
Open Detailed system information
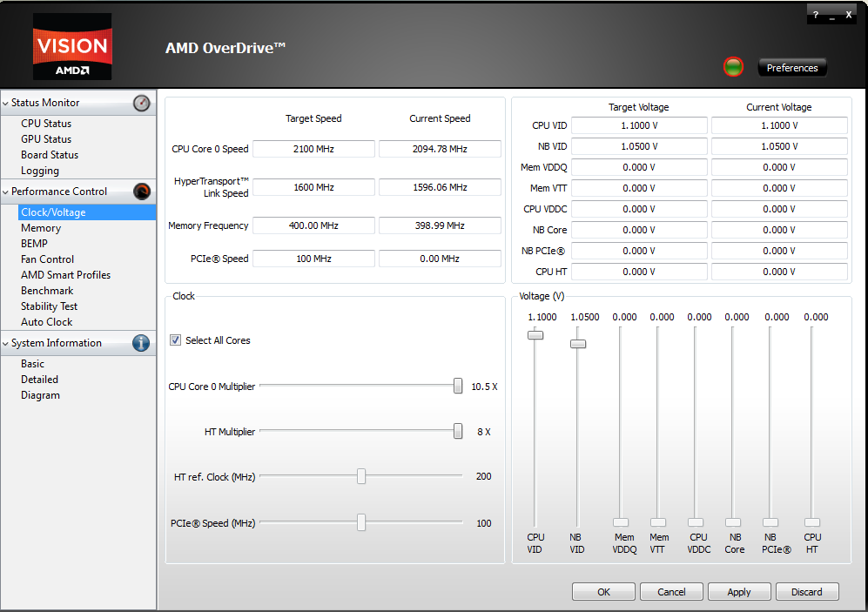pos(39,380)
